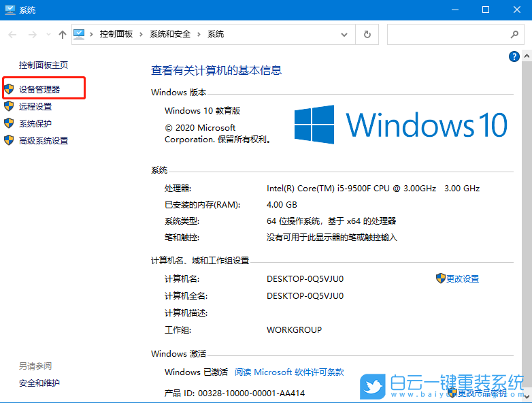Click 更改产品密钥 link

(x=482, y=393)
